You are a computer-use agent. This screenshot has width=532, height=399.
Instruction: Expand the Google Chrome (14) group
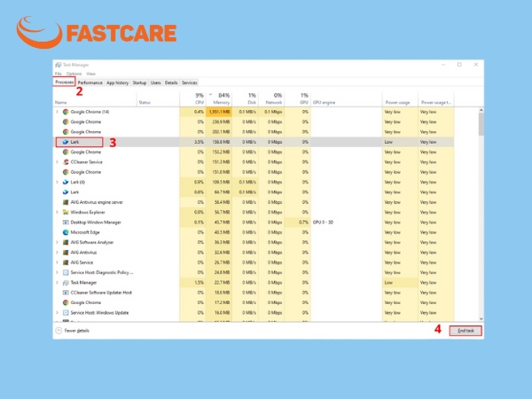[57, 112]
